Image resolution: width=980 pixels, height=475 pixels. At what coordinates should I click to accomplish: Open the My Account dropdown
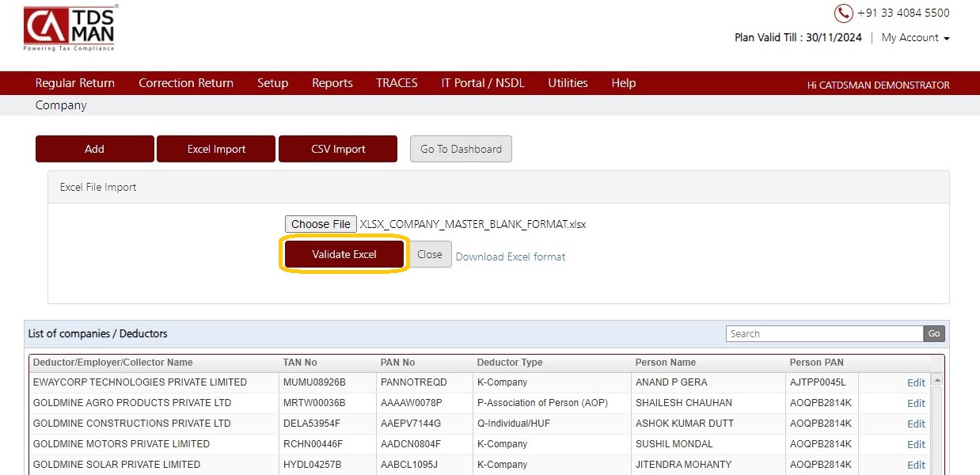pos(915,38)
